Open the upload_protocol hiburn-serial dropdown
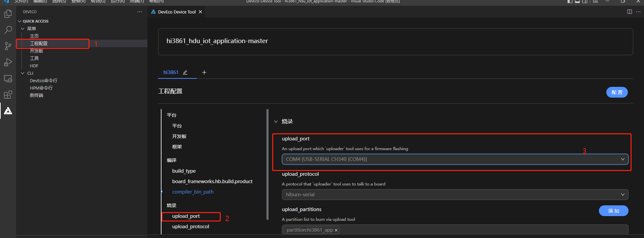 click(455, 195)
